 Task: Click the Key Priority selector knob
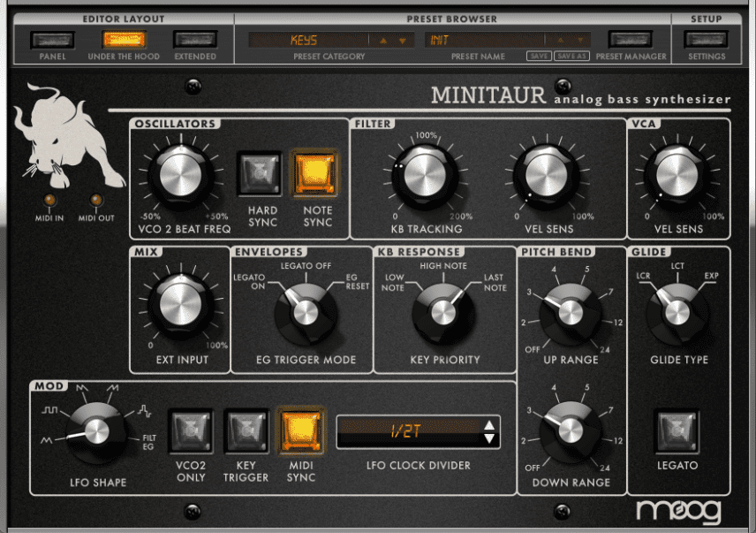pyautogui.click(x=443, y=314)
